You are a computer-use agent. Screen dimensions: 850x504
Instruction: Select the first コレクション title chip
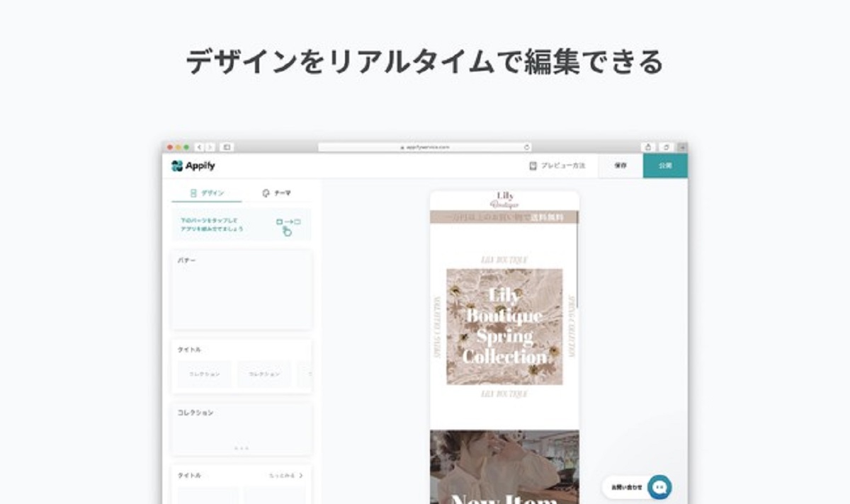coord(204,374)
